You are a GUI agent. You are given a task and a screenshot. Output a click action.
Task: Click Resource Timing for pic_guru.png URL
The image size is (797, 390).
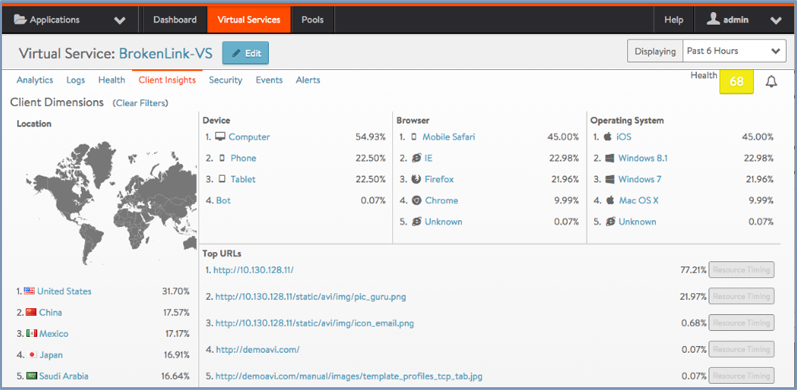pos(742,296)
